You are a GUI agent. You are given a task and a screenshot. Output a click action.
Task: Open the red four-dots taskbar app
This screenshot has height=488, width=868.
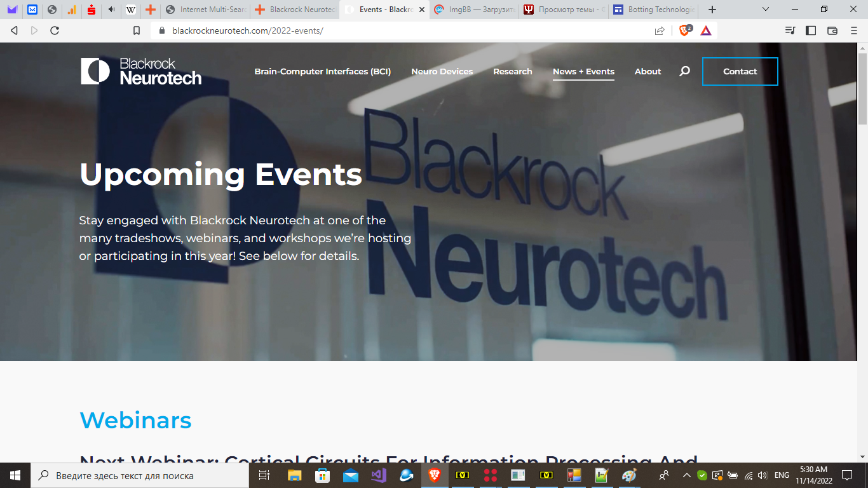point(491,475)
